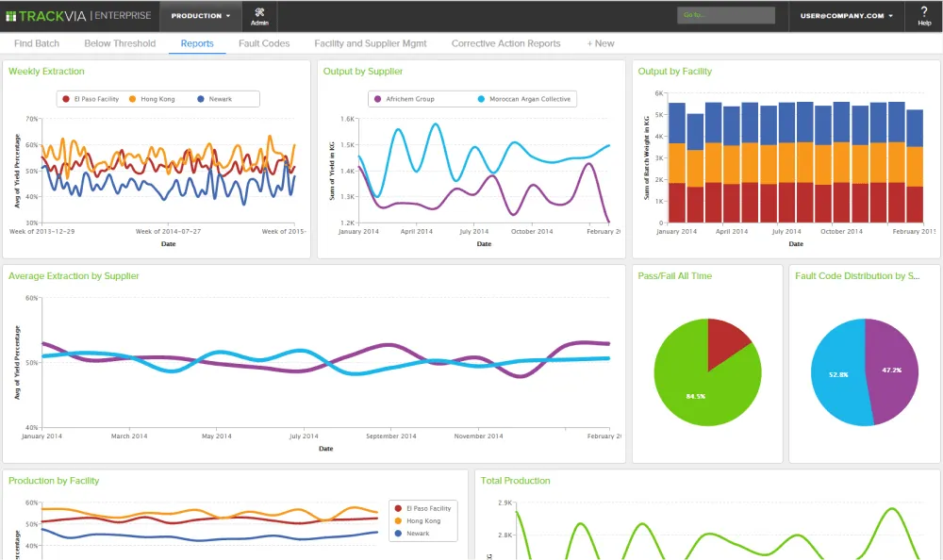Click the Moroccan Argan Collective legend marker
The height and width of the screenshot is (560, 943).
click(482, 98)
